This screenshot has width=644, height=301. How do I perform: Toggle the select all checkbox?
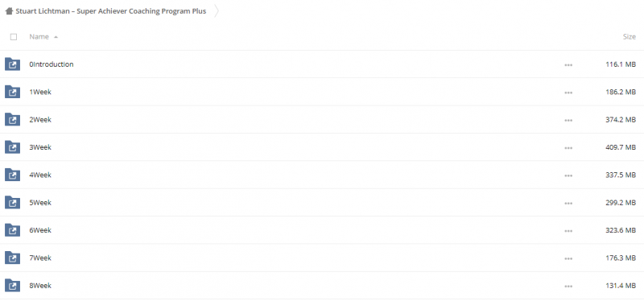coord(14,37)
